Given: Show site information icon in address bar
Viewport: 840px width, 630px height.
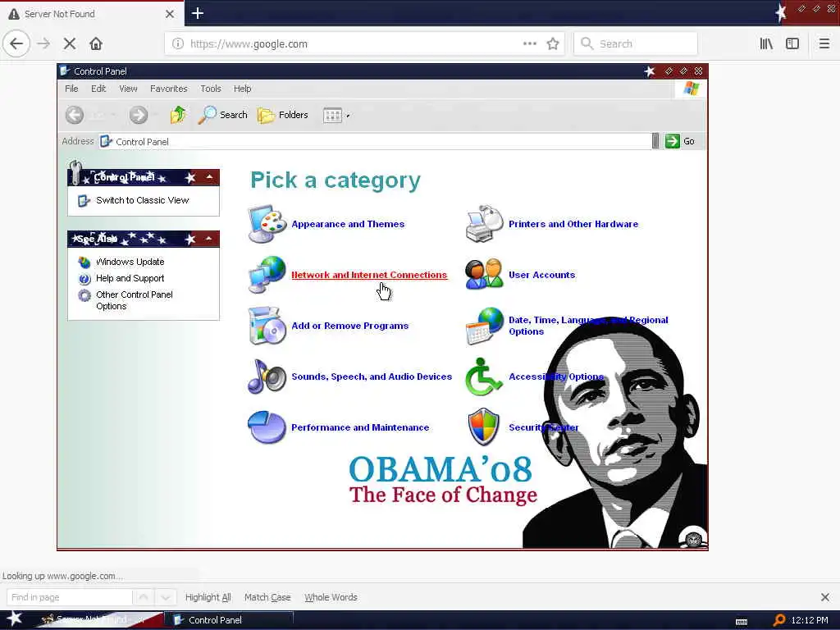Looking at the screenshot, I should click(178, 44).
